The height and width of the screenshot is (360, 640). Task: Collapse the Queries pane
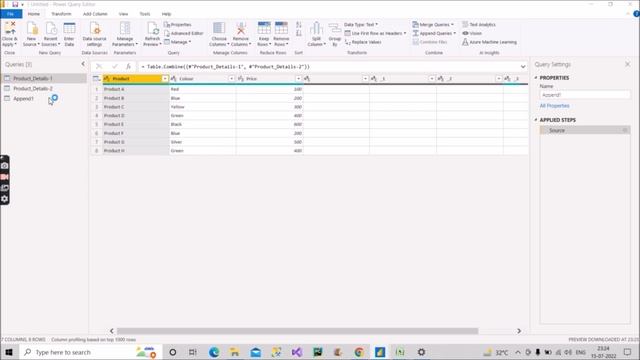pos(83,64)
